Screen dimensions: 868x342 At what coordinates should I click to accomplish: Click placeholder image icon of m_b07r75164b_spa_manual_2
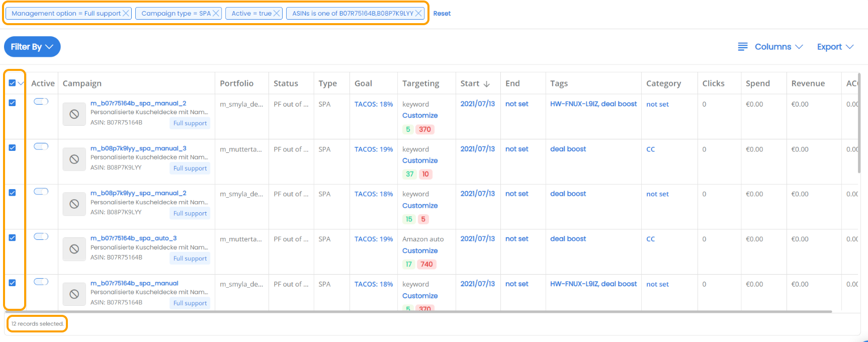74,114
